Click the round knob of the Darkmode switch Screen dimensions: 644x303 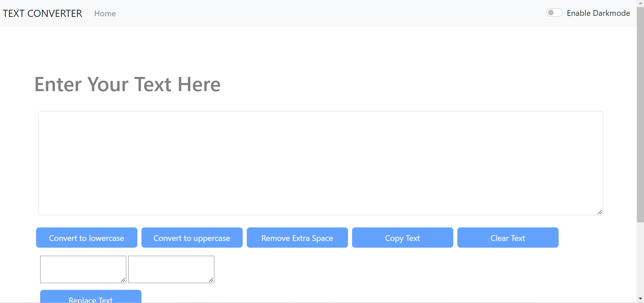tap(552, 12)
